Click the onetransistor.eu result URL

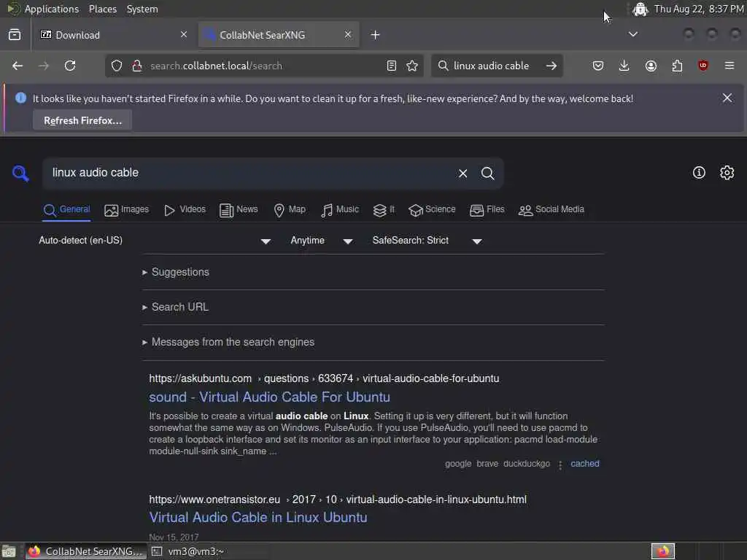(x=337, y=499)
